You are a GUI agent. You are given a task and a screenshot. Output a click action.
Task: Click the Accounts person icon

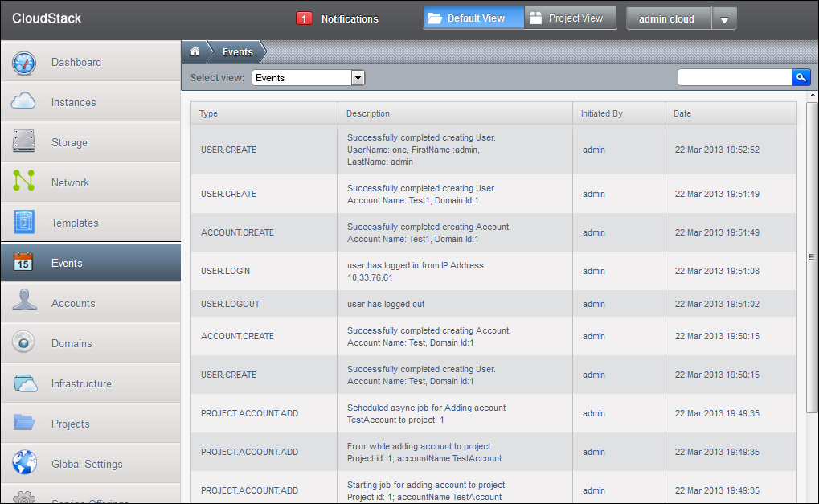point(24,302)
